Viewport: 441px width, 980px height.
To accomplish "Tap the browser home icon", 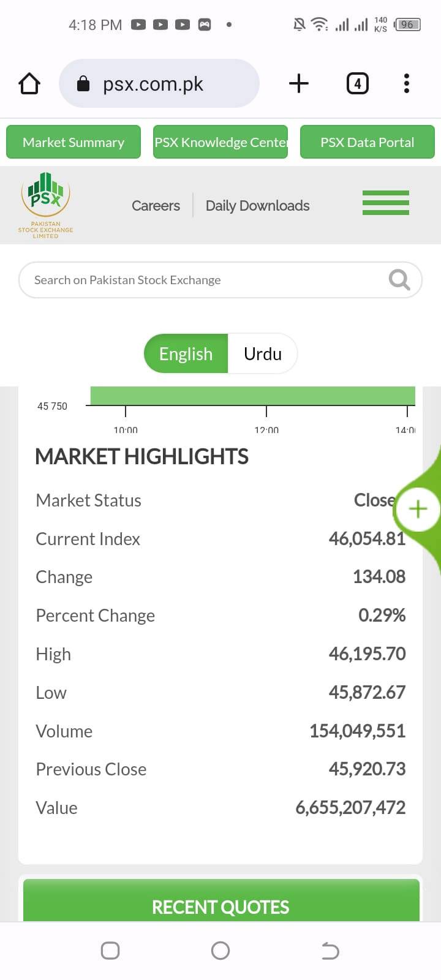I will pyautogui.click(x=29, y=83).
